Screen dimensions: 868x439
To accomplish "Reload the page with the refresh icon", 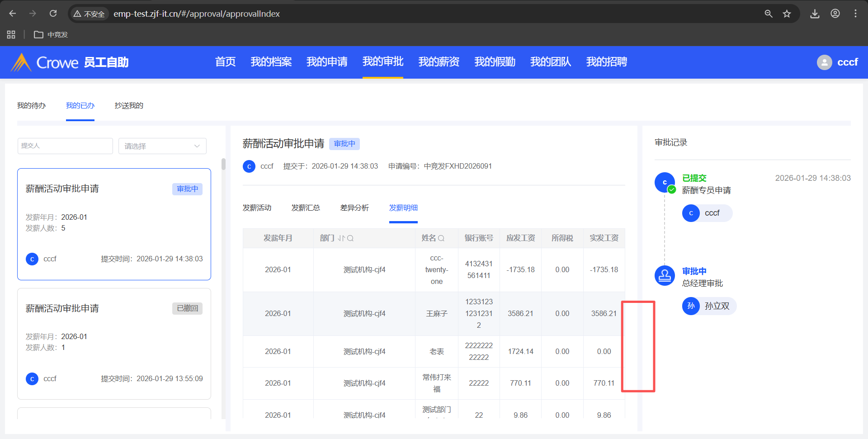I will pyautogui.click(x=53, y=14).
